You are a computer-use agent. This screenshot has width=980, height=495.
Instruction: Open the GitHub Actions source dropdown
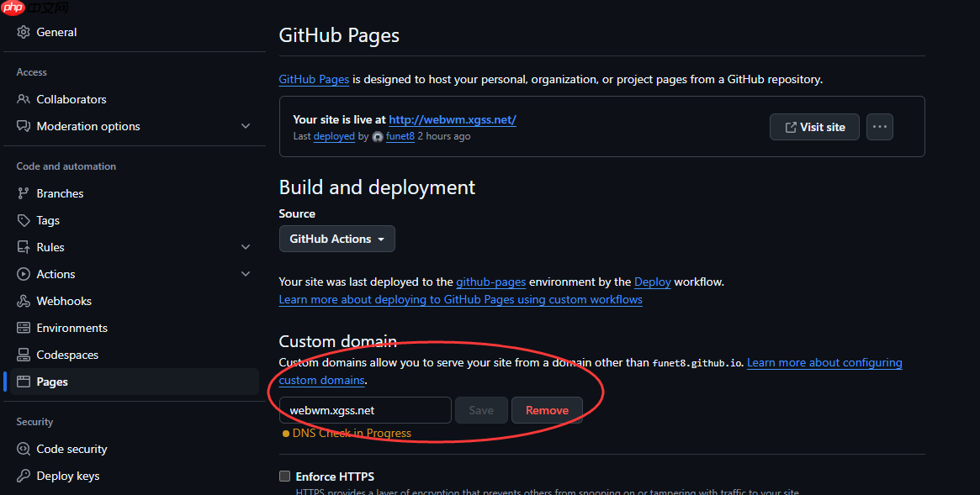point(336,239)
